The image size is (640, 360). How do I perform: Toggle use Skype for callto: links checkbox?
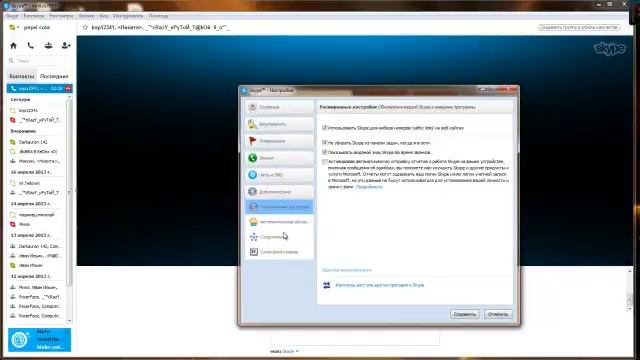tap(325, 128)
